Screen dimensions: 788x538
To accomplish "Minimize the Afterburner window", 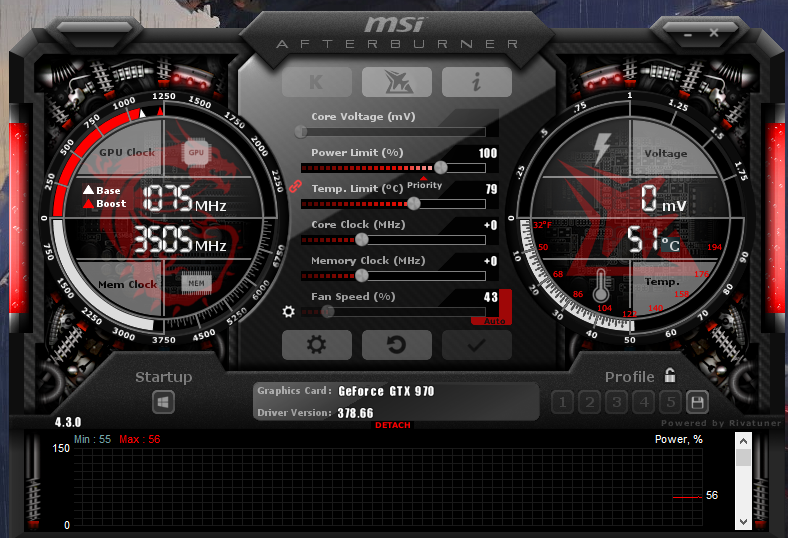I will [x=688, y=35].
